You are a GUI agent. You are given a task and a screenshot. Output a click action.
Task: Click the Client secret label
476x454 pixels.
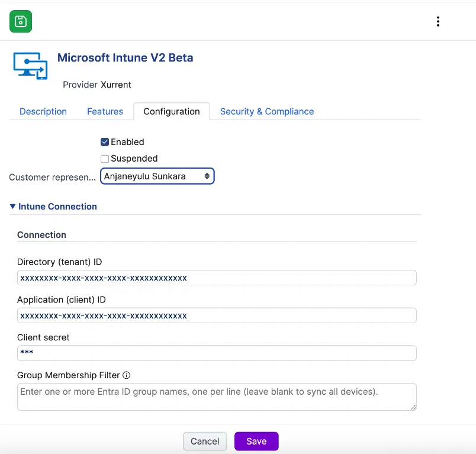tap(43, 337)
